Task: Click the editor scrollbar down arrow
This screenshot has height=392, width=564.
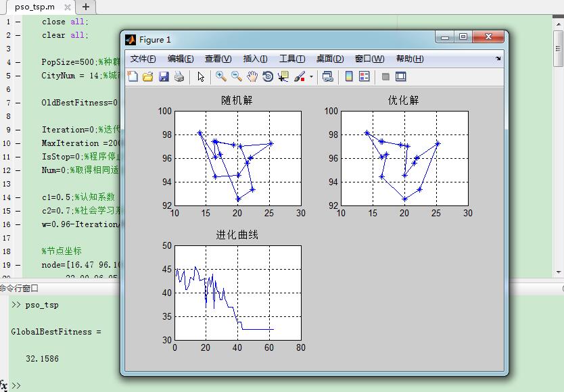Action: (558, 272)
